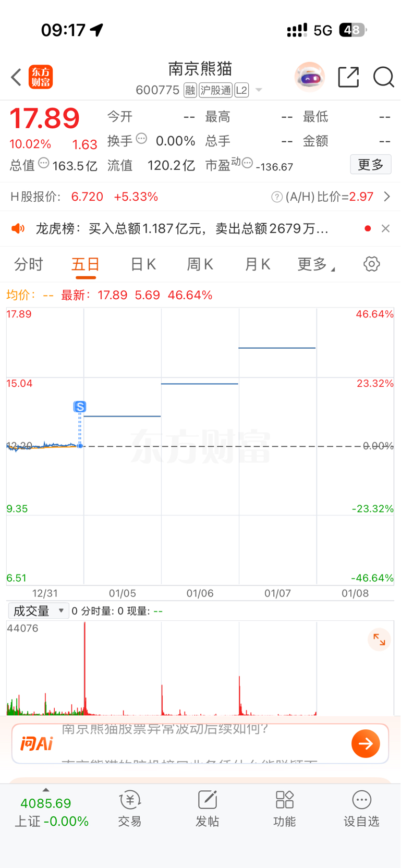Open the search magnifier icon
This screenshot has width=401, height=868.
(x=384, y=77)
